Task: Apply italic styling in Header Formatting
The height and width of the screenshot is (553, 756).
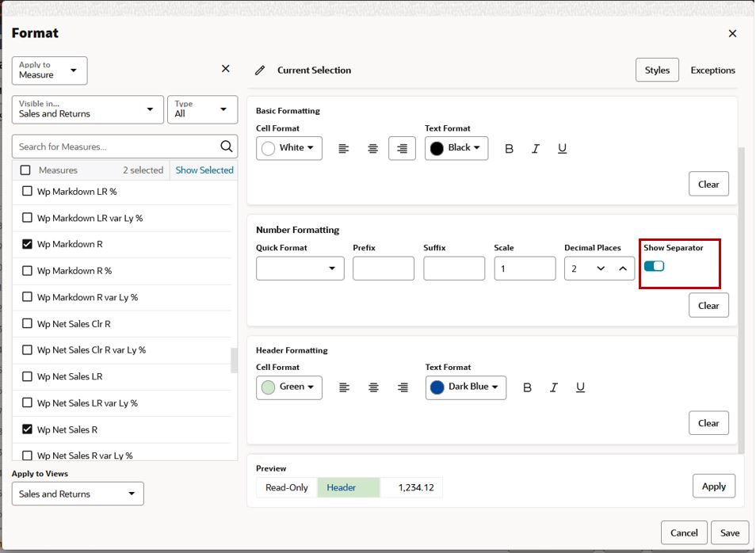Action: pyautogui.click(x=552, y=387)
